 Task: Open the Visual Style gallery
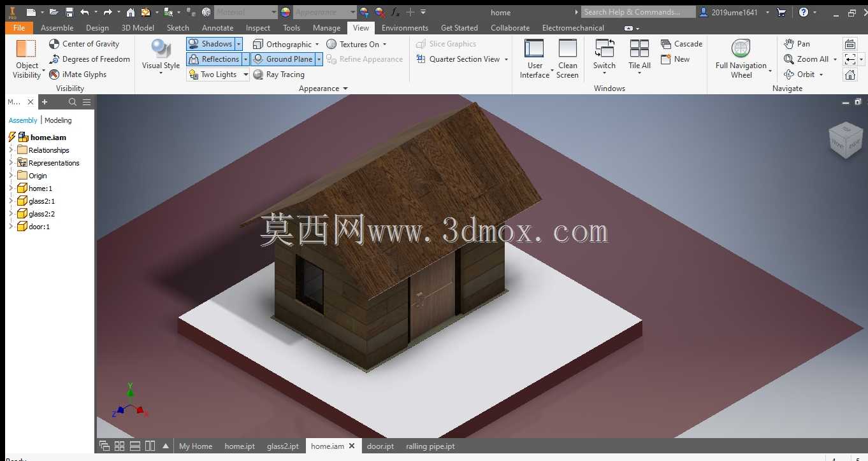[x=161, y=57]
